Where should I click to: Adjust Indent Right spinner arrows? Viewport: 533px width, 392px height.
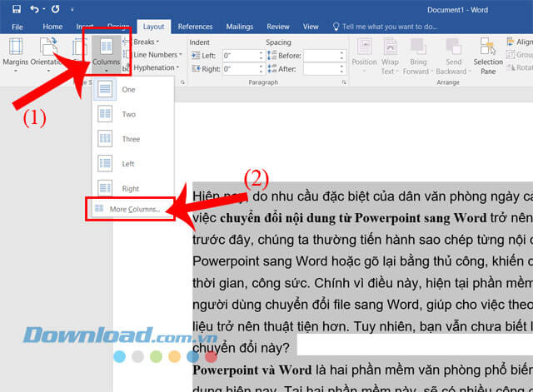click(x=261, y=69)
